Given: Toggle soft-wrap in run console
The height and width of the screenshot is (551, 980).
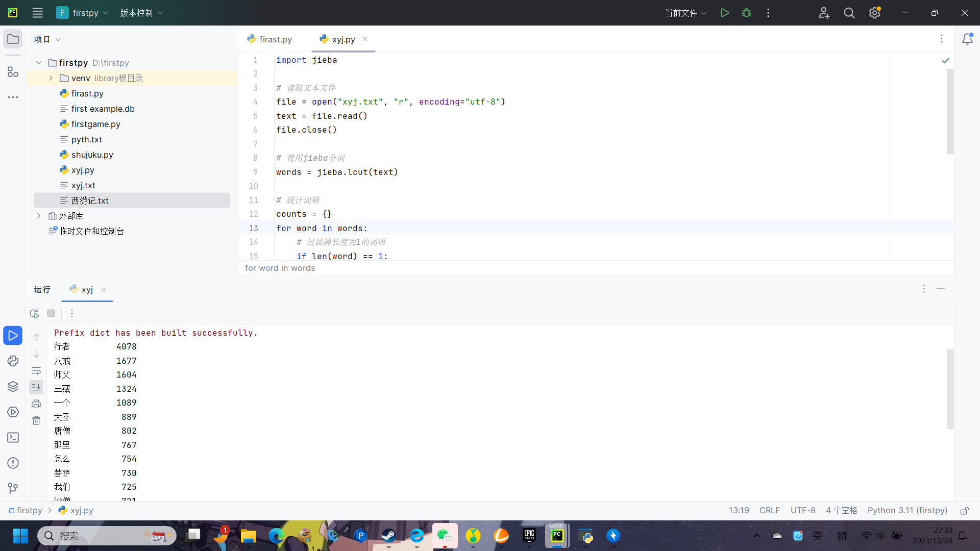Looking at the screenshot, I should pyautogui.click(x=36, y=371).
